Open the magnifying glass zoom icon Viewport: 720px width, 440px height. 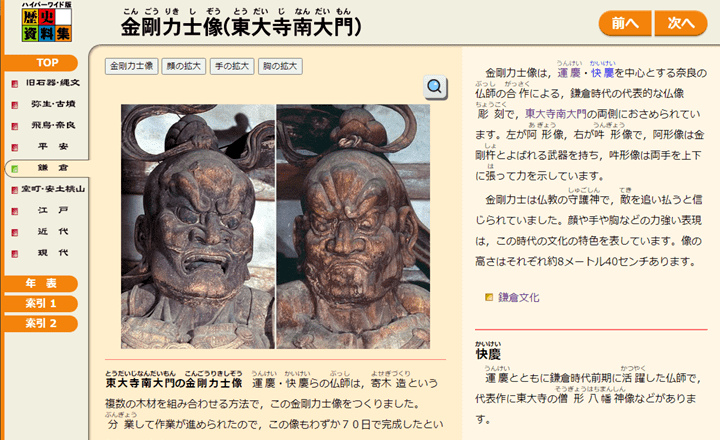(x=435, y=87)
